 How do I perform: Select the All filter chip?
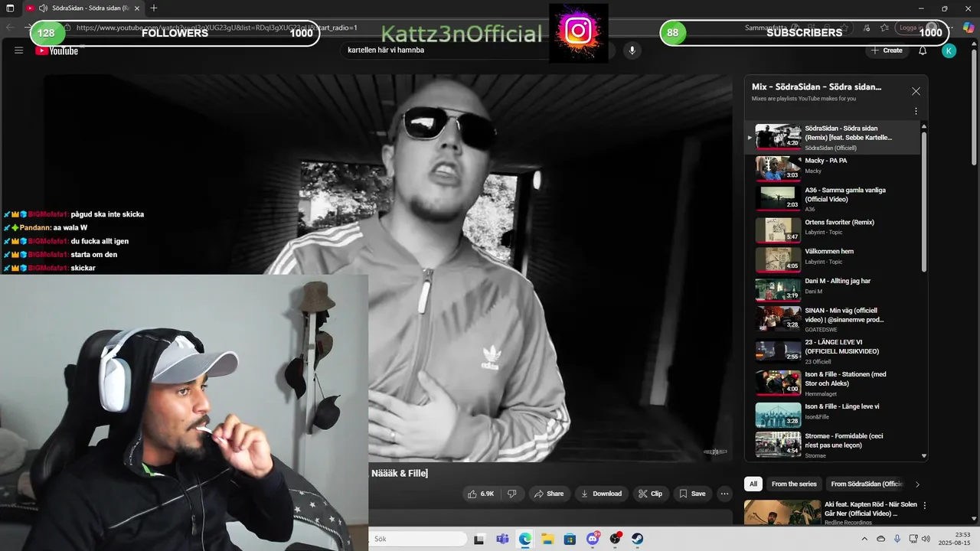click(x=753, y=484)
